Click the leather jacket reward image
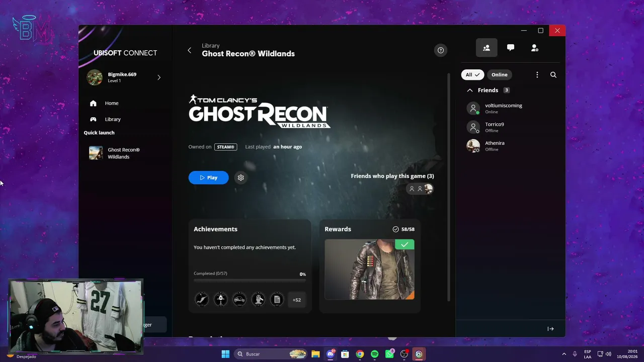The height and width of the screenshot is (362, 644). [369, 269]
